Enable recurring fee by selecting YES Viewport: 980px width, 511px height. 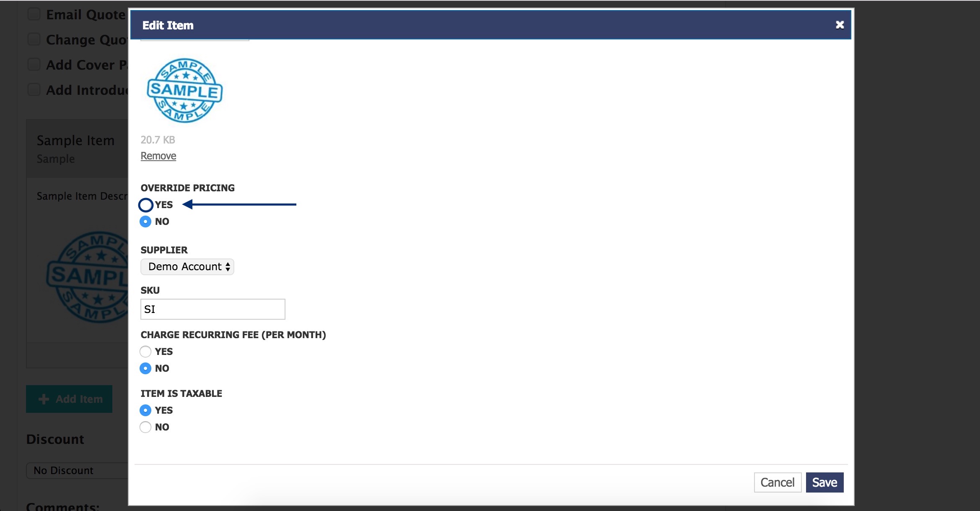click(x=145, y=352)
